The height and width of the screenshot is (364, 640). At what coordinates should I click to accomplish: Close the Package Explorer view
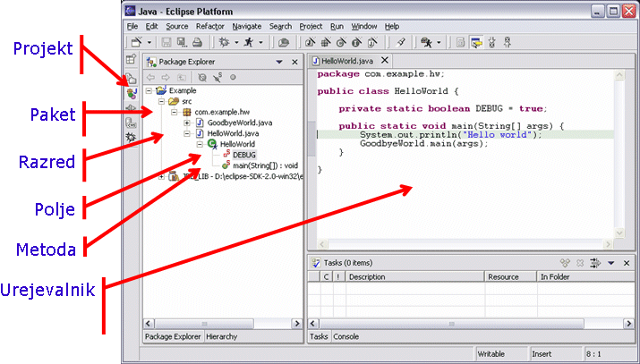(x=294, y=62)
